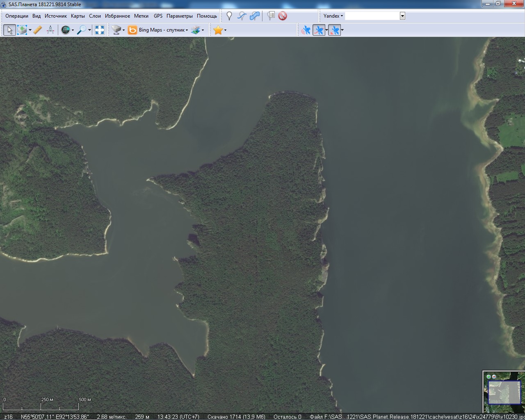The image size is (525, 420).
Task: Zoom out the minimap with red minus
Action: (494, 377)
